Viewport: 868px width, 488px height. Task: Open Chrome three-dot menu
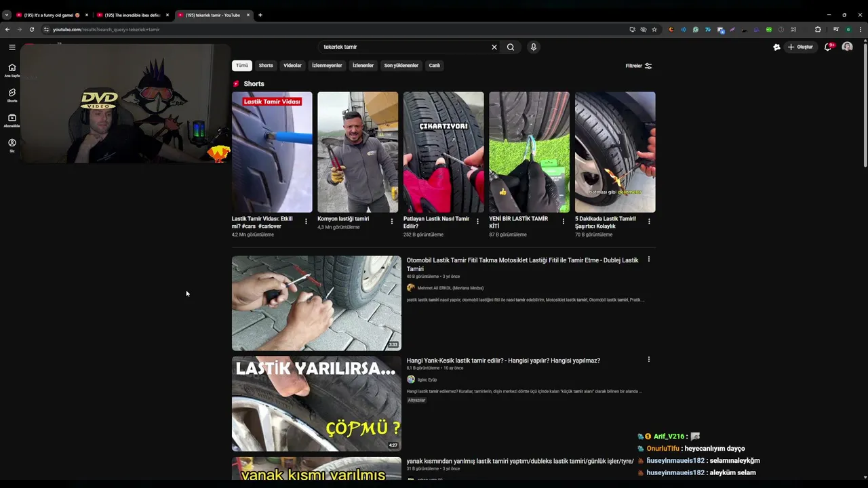861,29
